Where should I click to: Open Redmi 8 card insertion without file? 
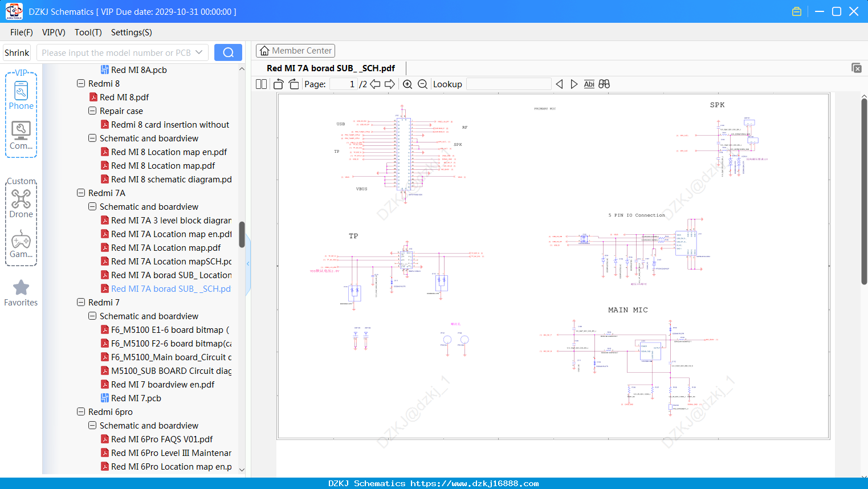pos(170,124)
